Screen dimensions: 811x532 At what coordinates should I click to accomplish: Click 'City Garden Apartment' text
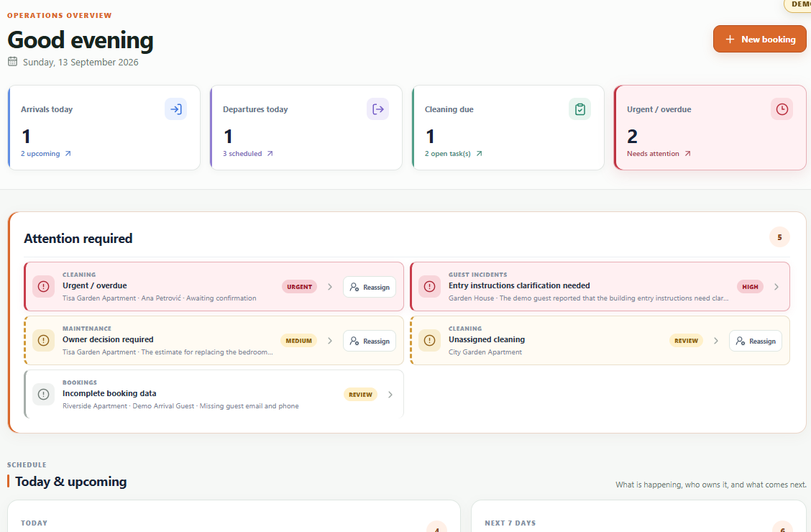[485, 352]
